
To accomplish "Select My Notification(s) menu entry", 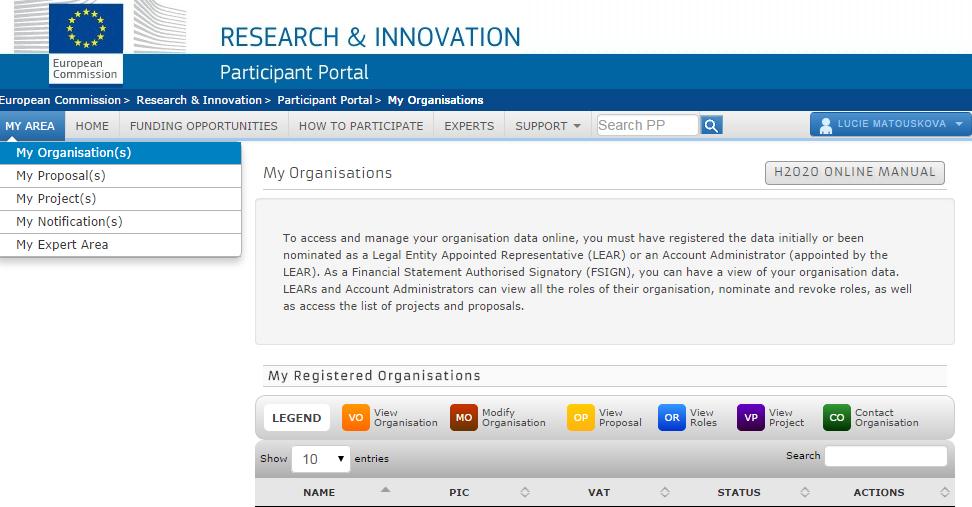I will point(120,221).
